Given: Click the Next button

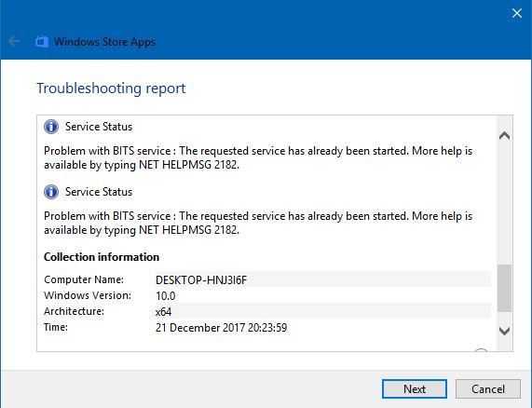Looking at the screenshot, I should (415, 388).
